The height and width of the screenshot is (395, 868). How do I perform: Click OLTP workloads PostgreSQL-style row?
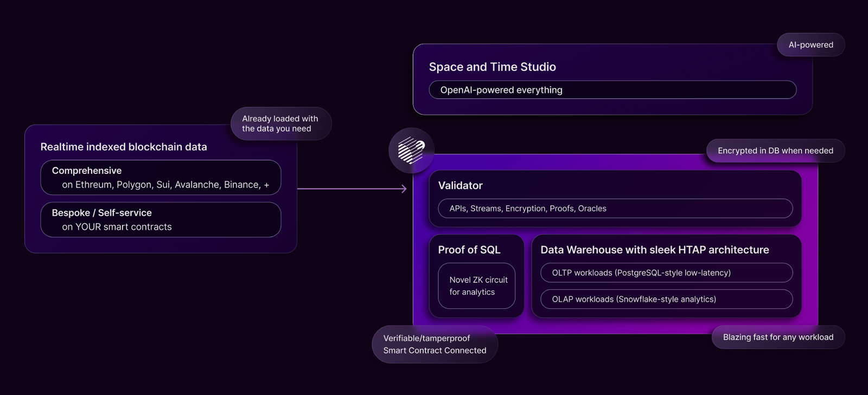[x=666, y=273]
